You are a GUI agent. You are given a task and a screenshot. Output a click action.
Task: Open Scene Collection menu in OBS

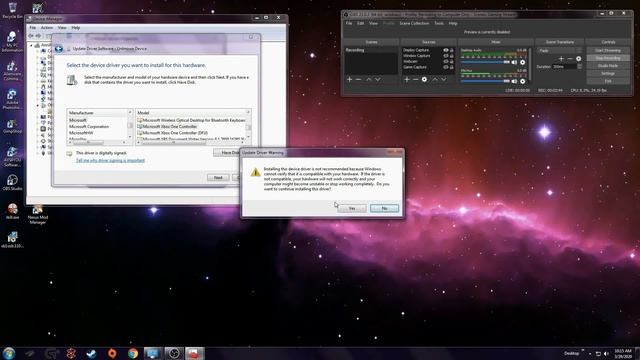[414, 23]
